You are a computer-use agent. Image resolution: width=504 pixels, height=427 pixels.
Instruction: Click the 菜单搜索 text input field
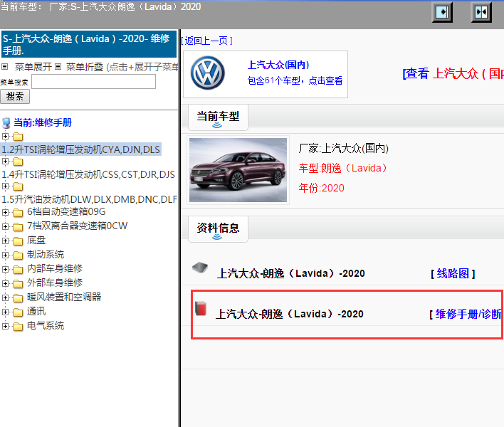pyautogui.click(x=93, y=82)
